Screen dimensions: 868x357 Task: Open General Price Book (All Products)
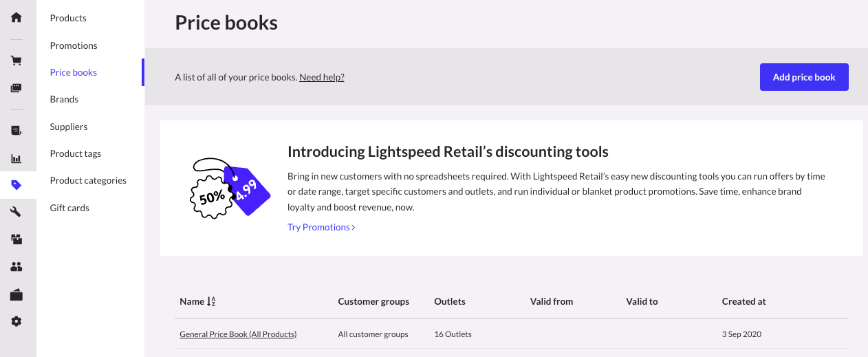[x=238, y=334]
